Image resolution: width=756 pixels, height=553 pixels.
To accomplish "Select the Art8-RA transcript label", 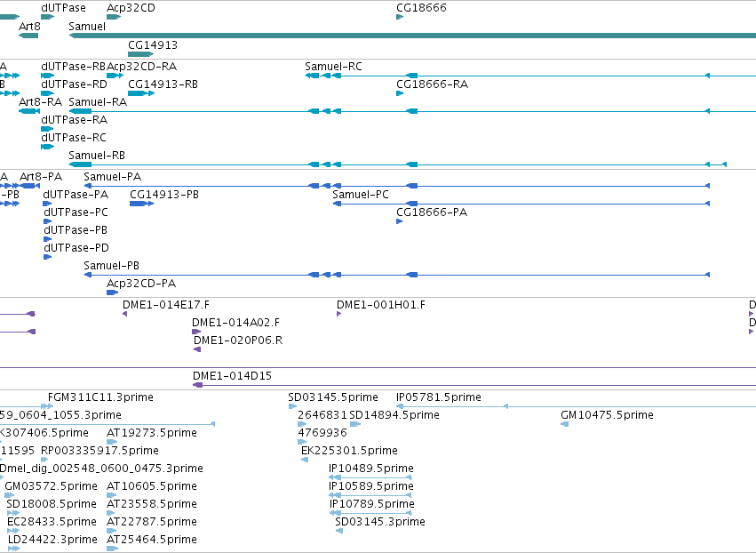I will [41, 102].
